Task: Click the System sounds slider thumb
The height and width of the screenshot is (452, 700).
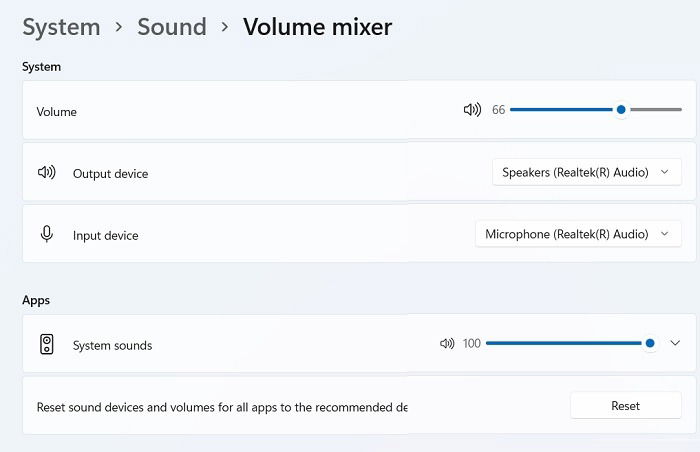Action: [x=650, y=343]
